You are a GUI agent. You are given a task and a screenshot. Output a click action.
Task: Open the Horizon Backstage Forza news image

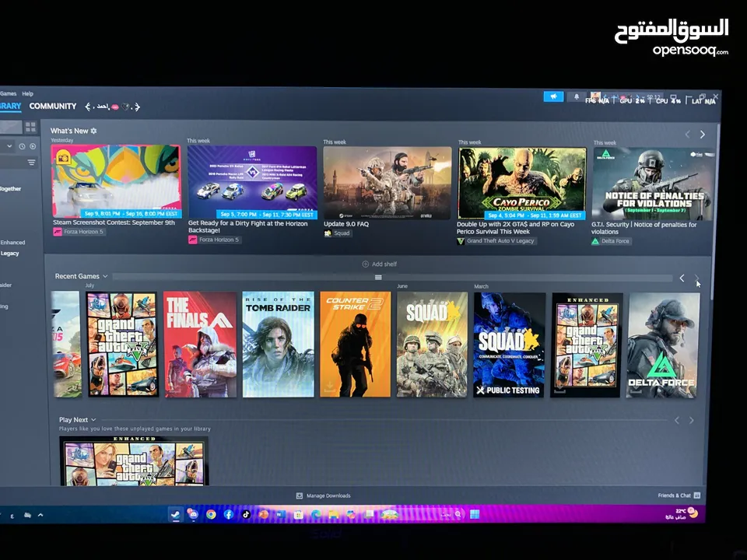click(252, 182)
